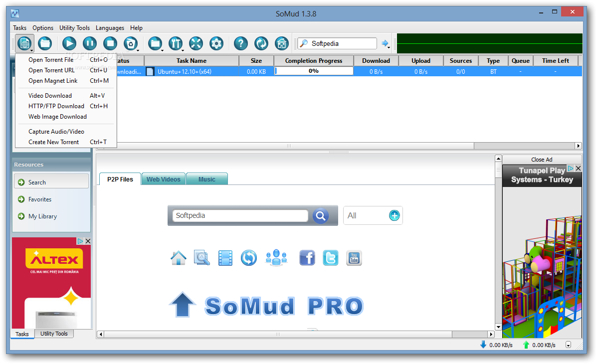This screenshot has width=597, height=364.
Task: Click the delete task recycle icon
Action: [131, 43]
